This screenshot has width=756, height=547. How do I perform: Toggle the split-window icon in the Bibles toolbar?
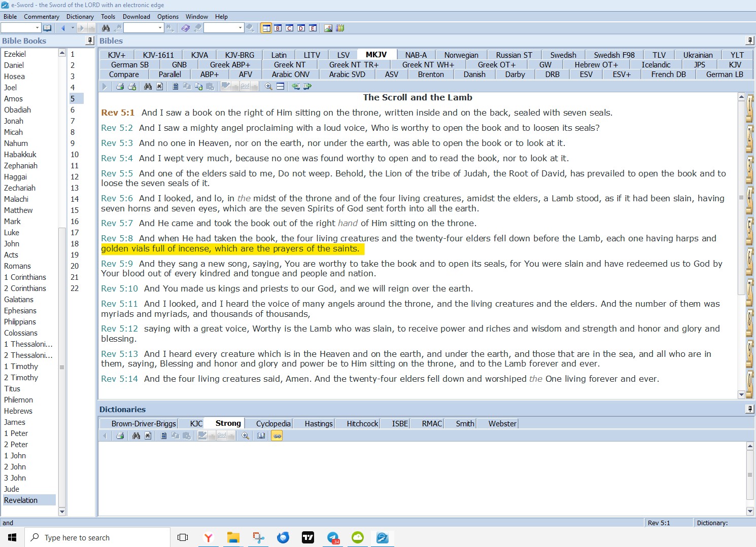click(x=280, y=86)
